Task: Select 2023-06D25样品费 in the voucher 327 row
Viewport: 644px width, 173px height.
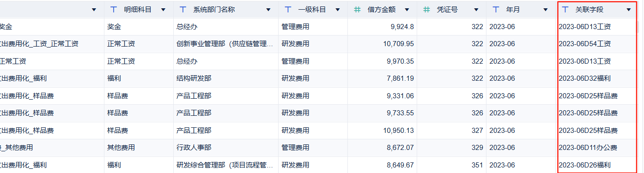Action: coord(588,131)
